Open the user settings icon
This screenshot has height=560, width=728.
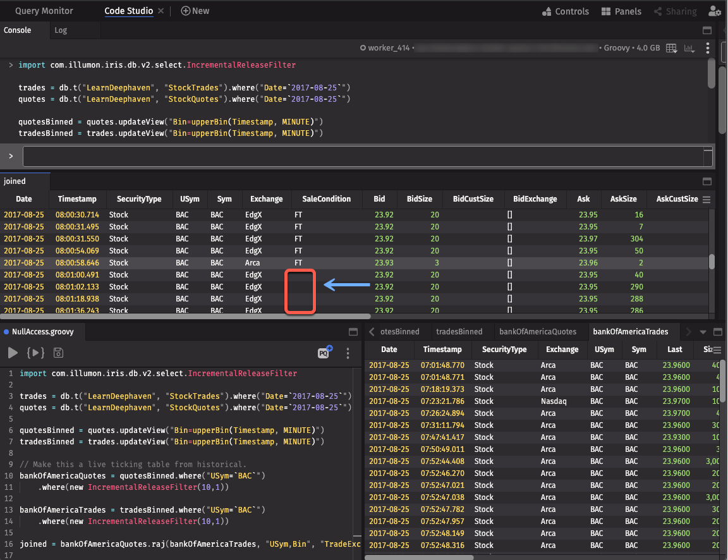tap(714, 11)
